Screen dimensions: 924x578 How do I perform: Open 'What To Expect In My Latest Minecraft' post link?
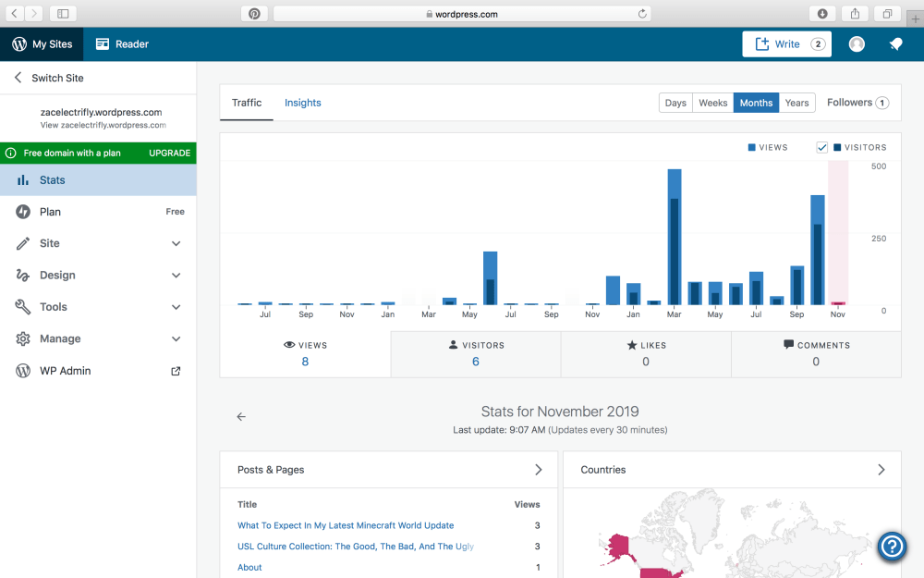346,525
